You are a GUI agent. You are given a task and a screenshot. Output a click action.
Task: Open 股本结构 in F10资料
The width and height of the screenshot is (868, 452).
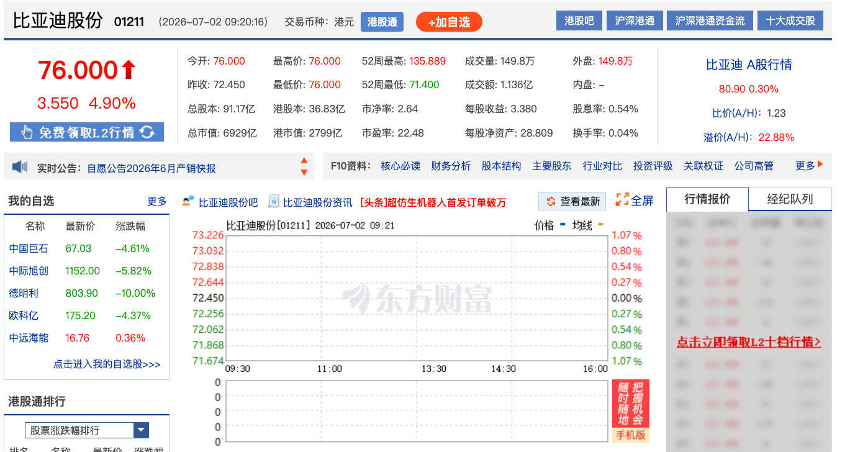[x=501, y=166]
